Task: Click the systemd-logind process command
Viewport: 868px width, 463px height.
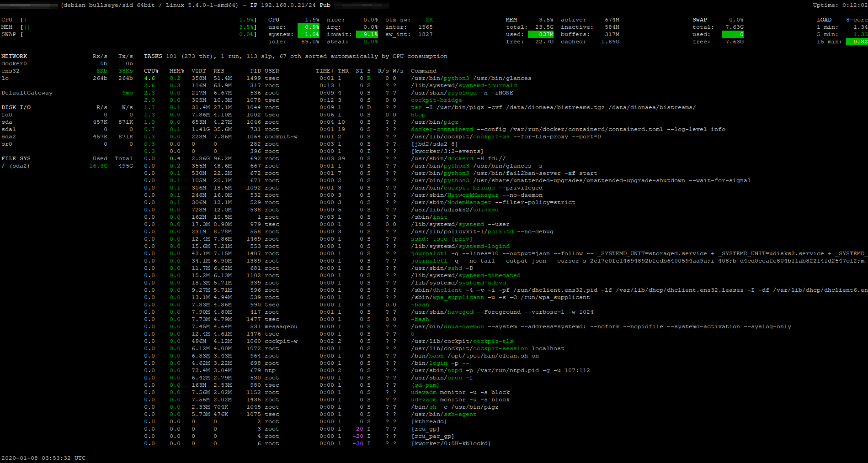Action: pyautogui.click(x=460, y=246)
